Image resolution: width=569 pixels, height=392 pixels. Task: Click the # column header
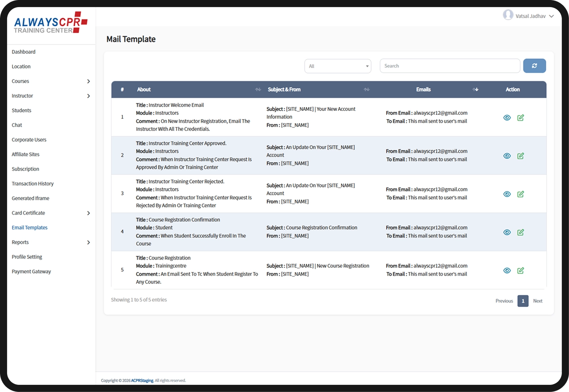click(122, 89)
